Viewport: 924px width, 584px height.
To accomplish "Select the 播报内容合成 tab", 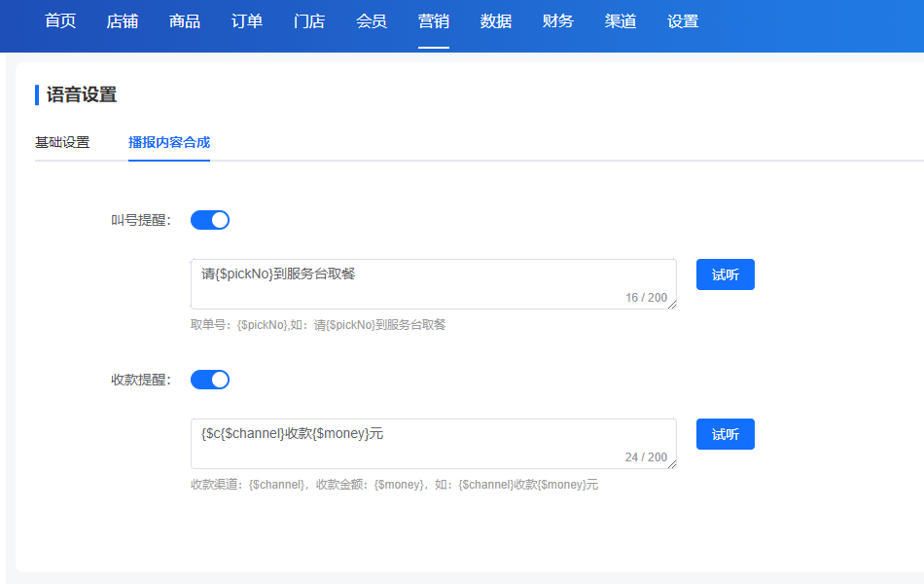I will coord(169,142).
